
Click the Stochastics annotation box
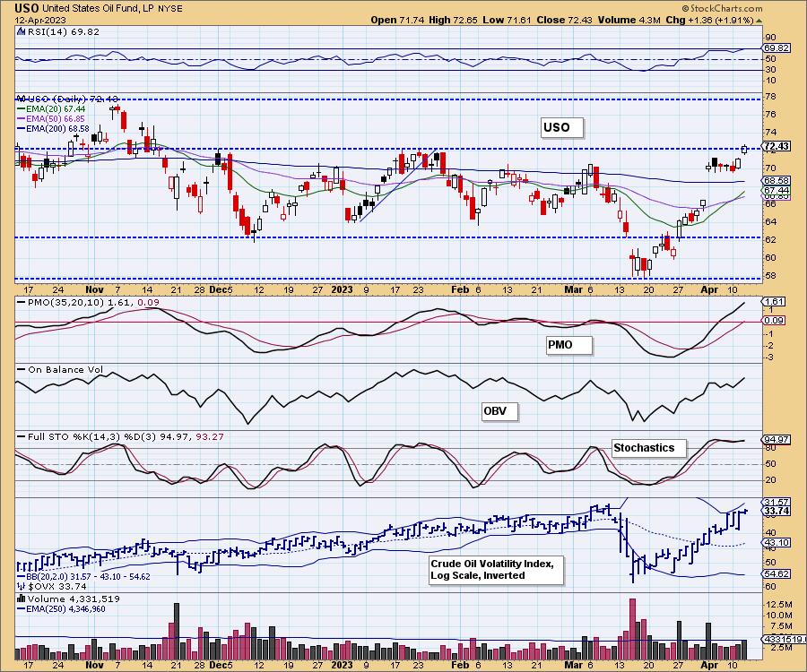click(x=649, y=448)
